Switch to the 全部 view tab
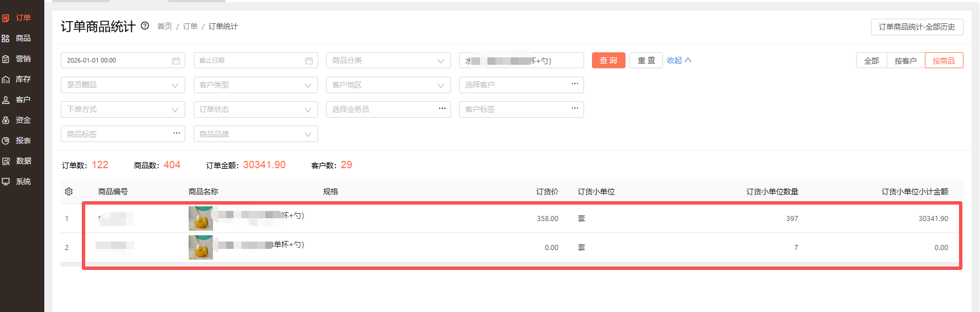This screenshot has height=312, width=980. pos(871,61)
